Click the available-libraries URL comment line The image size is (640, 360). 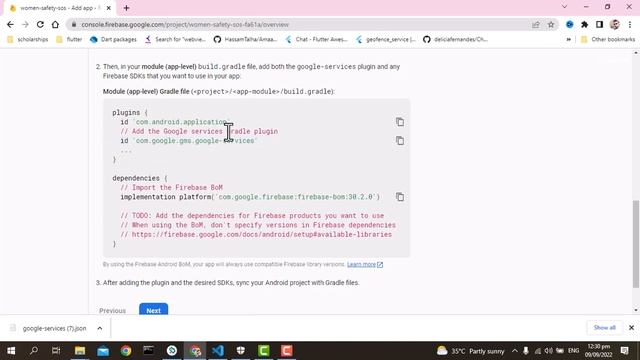[x=256, y=235]
